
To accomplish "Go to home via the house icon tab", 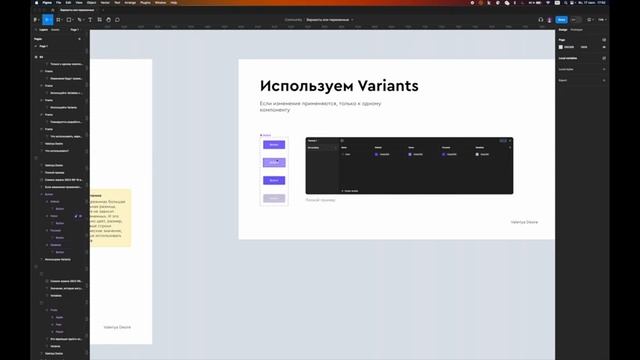I will (x=53, y=10).
